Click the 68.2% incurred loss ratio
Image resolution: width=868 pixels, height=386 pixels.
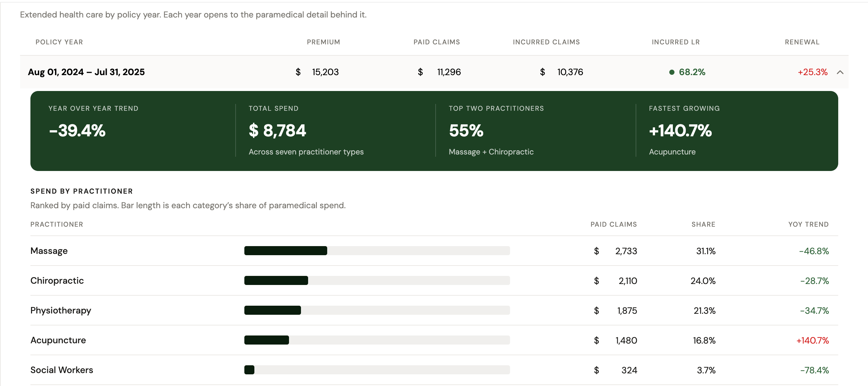(x=692, y=72)
